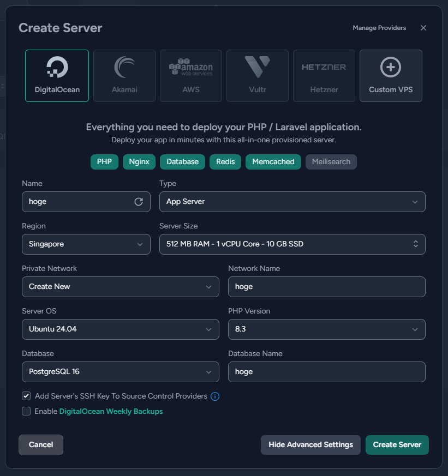Open the DigitalOcean Weekly Backups link
This screenshot has height=476, width=448.
(111, 411)
